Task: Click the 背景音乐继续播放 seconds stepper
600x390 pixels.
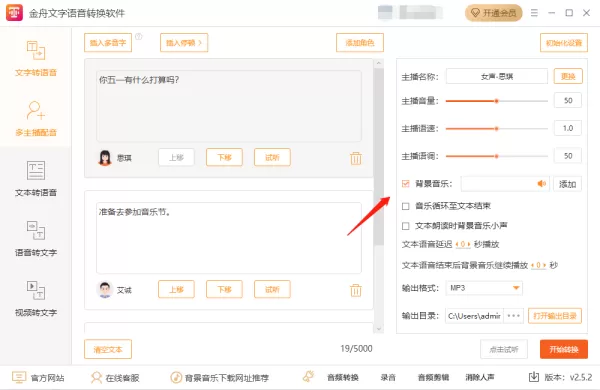Action: pyautogui.click(x=538, y=265)
